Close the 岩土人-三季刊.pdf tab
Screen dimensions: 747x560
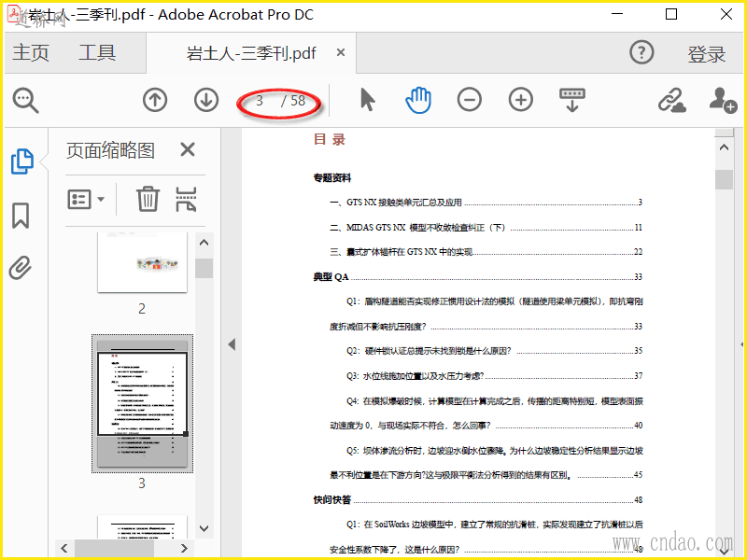341,52
